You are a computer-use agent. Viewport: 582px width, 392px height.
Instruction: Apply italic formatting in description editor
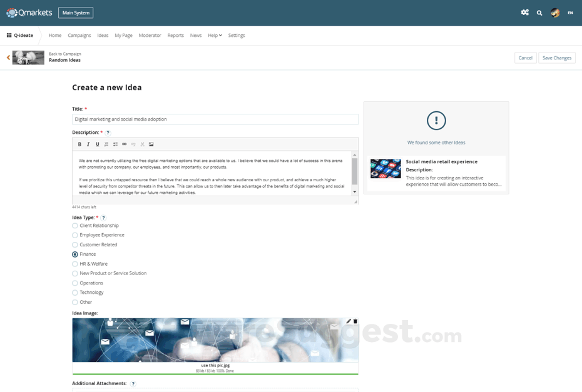coord(88,144)
